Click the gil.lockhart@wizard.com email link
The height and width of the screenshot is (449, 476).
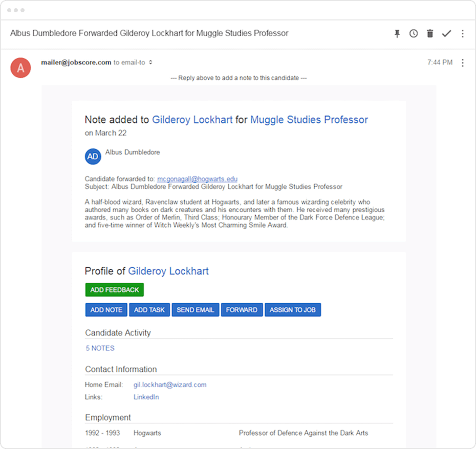tap(170, 385)
